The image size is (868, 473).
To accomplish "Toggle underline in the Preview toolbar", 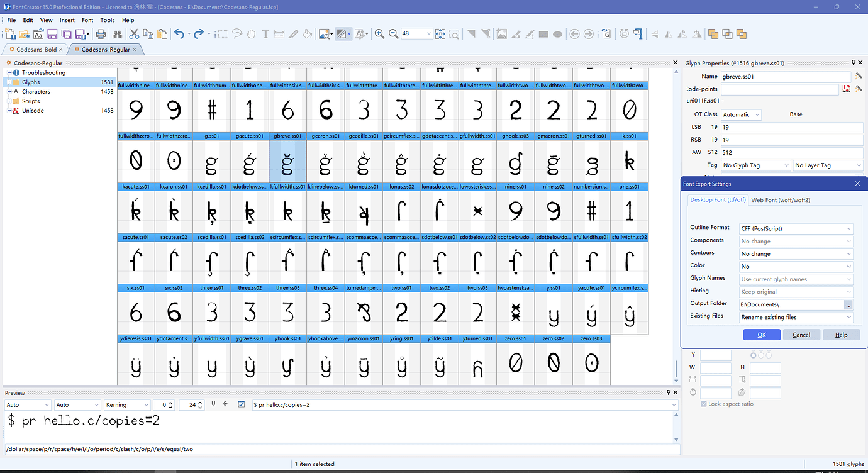I will (x=212, y=404).
